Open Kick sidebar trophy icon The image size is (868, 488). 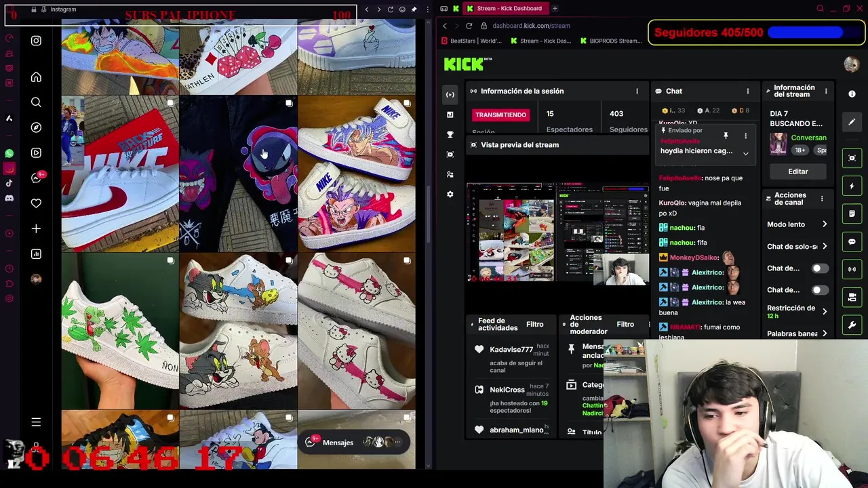pos(450,135)
